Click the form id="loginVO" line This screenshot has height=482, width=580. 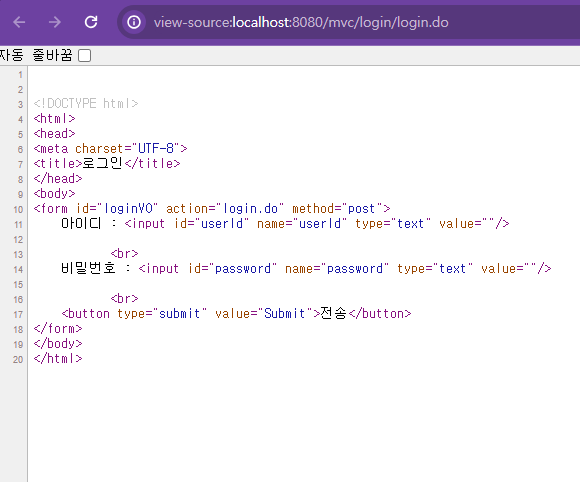(x=212, y=209)
